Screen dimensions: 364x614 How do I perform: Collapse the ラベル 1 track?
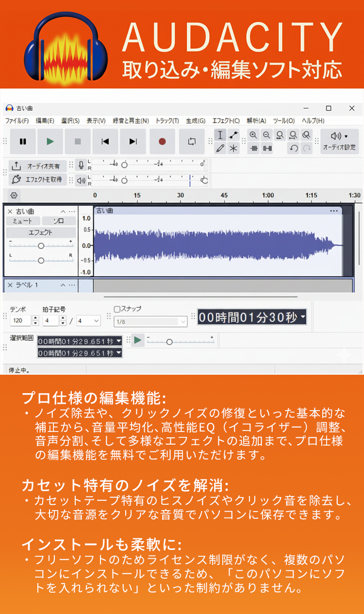tap(63, 285)
